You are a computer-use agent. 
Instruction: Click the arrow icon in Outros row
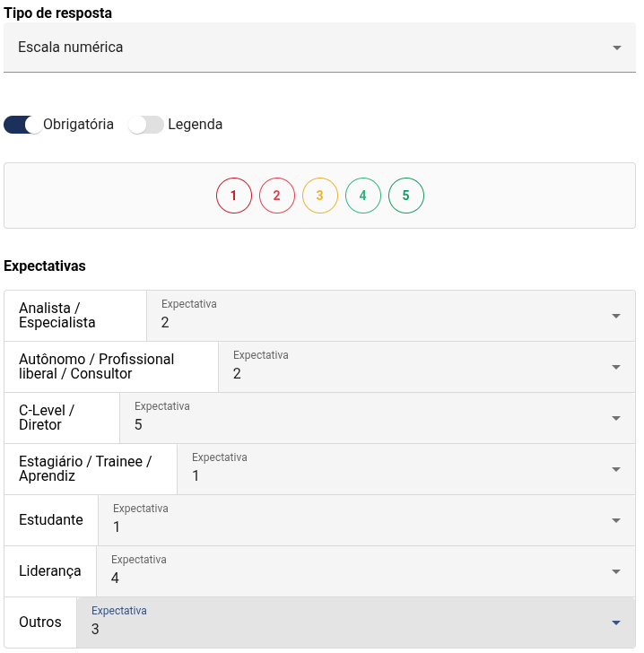point(616,623)
